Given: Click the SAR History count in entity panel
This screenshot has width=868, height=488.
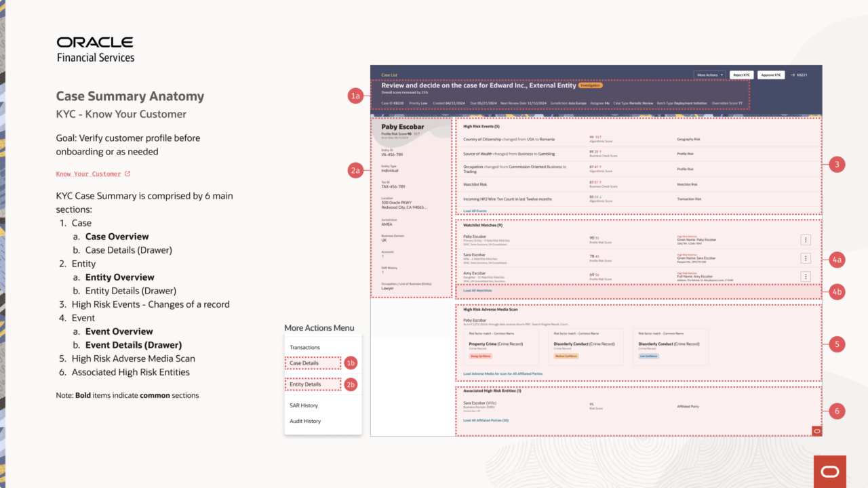Looking at the screenshot, I should (382, 273).
